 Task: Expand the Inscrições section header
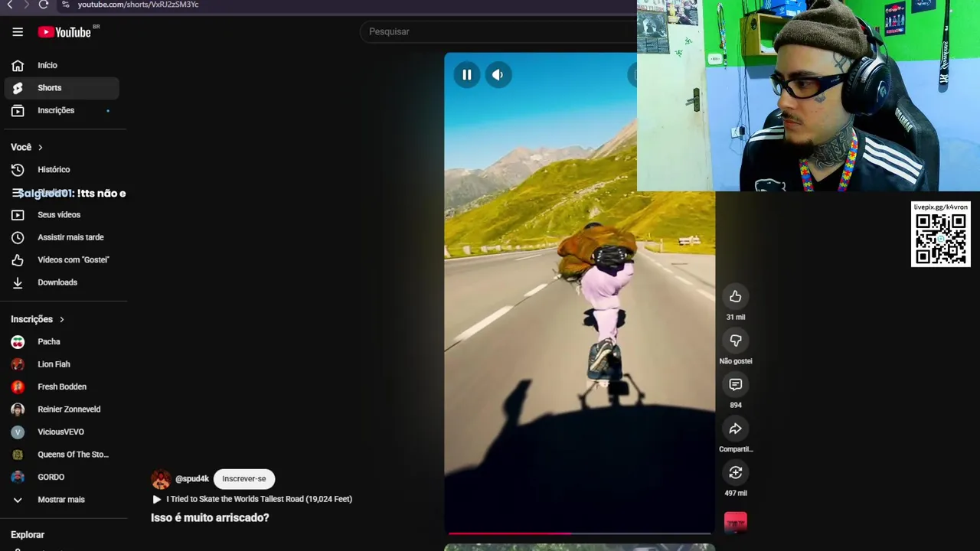[x=38, y=319]
